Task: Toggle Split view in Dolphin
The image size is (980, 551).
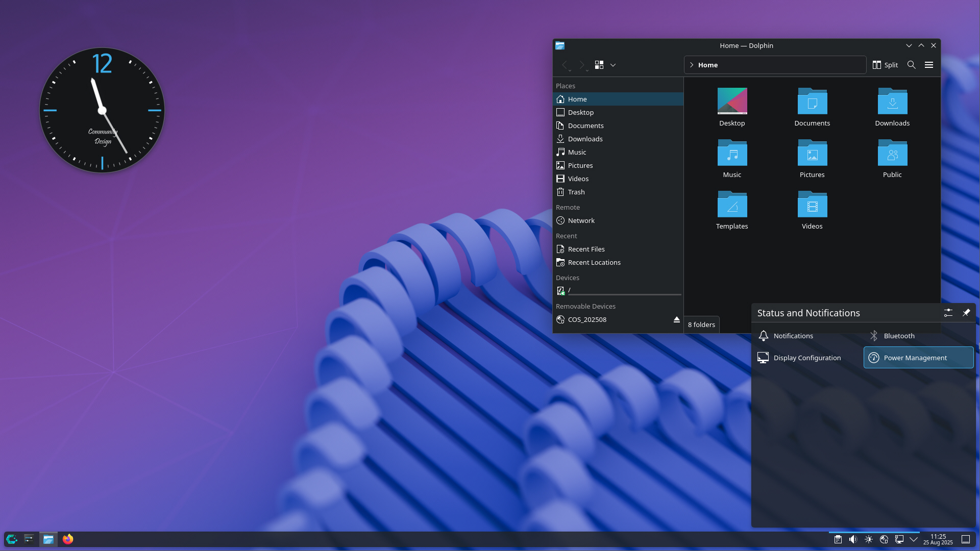Action: coord(885,65)
